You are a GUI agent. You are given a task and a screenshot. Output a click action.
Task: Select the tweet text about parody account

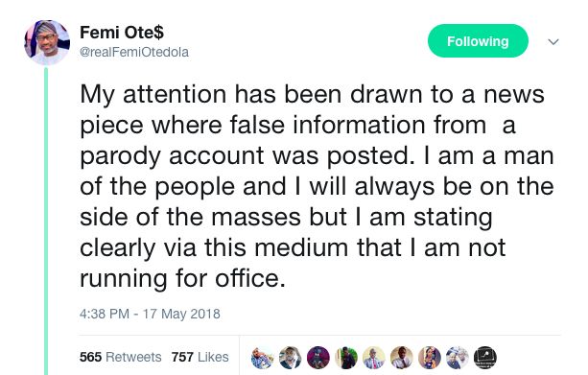[317, 186]
